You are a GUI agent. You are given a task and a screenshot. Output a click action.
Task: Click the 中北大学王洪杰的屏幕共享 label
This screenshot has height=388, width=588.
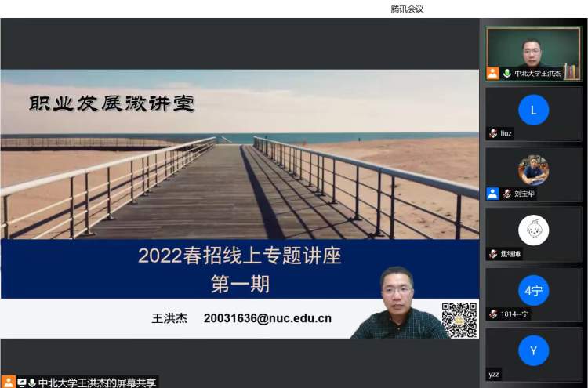tap(97, 383)
